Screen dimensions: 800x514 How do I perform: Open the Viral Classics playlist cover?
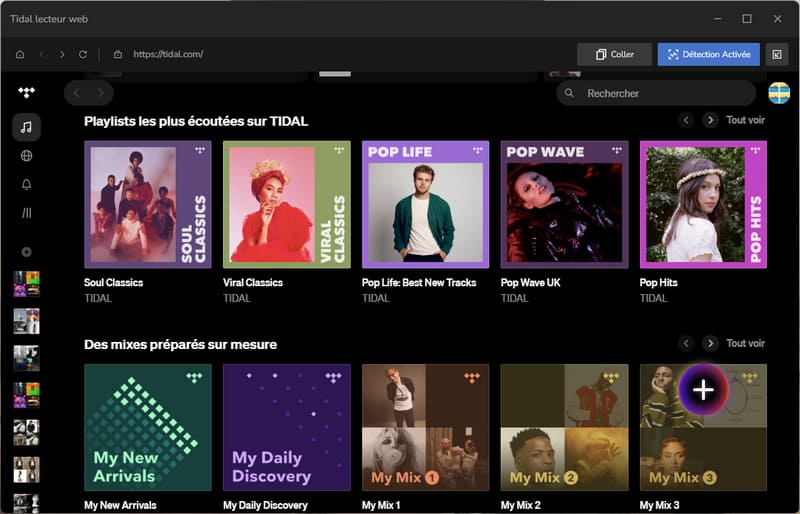click(x=287, y=205)
